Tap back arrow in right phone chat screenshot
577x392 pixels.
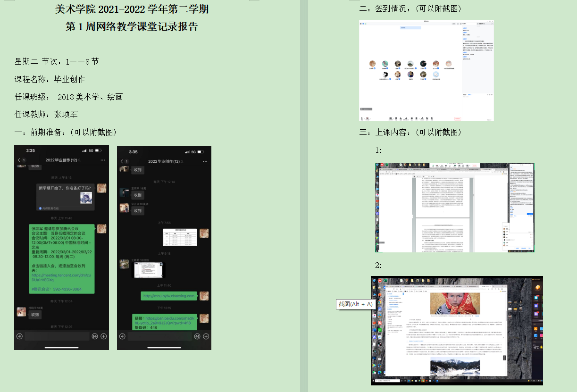tap(122, 161)
